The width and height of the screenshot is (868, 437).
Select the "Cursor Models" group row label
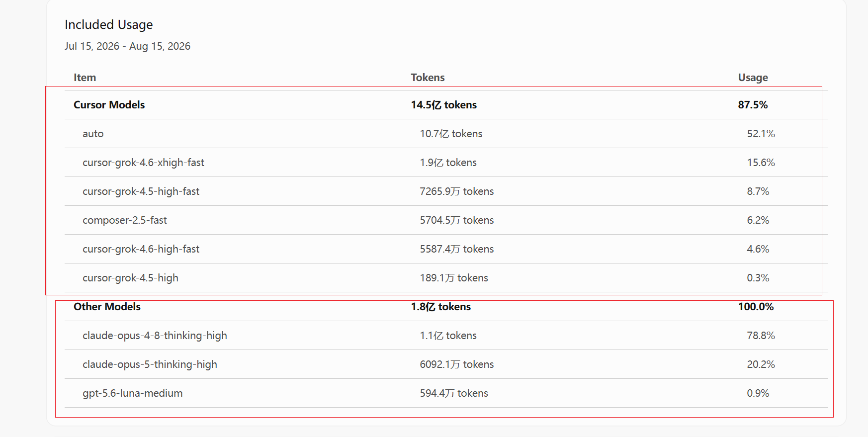109,105
